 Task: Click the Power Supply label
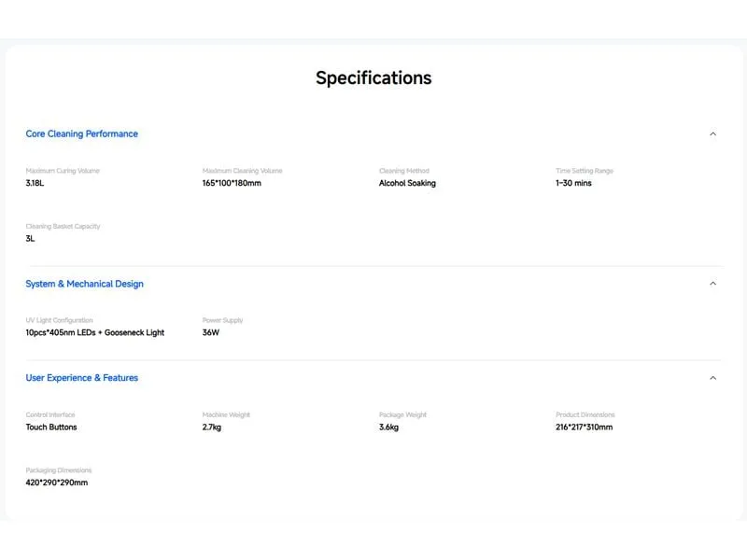click(x=222, y=320)
